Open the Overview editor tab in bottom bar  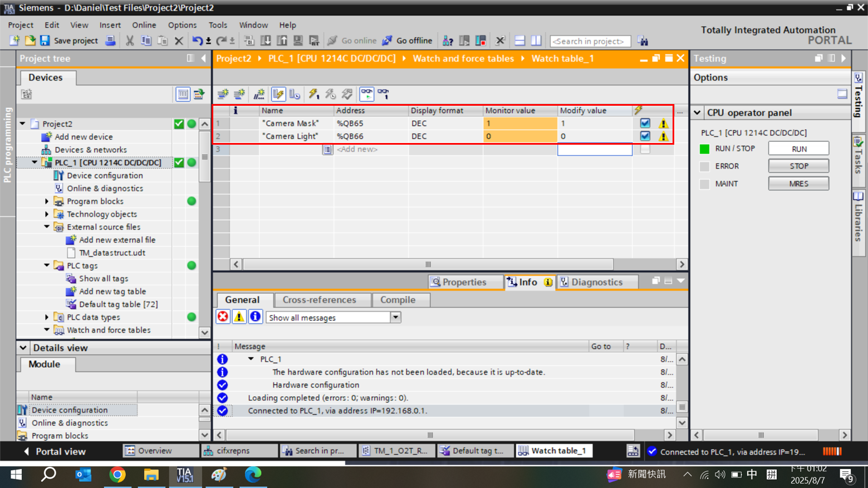[x=161, y=451]
